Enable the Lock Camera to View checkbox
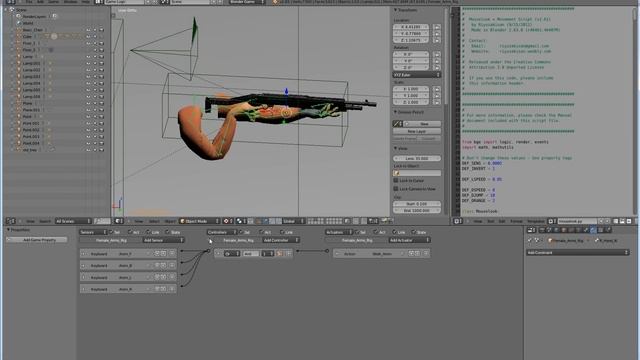The height and width of the screenshot is (360, 640). coord(396,189)
